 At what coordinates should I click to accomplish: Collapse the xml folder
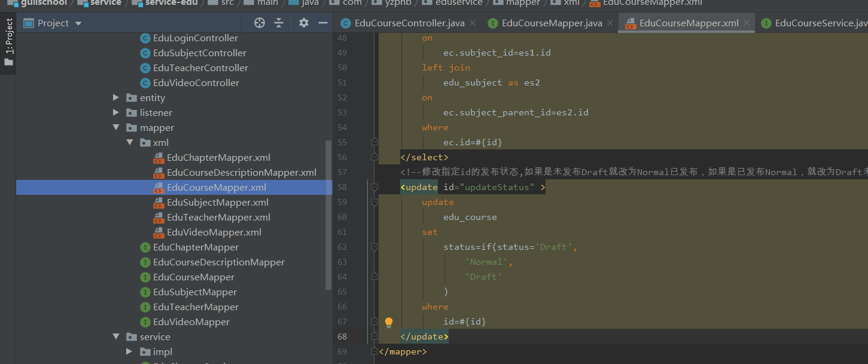[x=130, y=142]
